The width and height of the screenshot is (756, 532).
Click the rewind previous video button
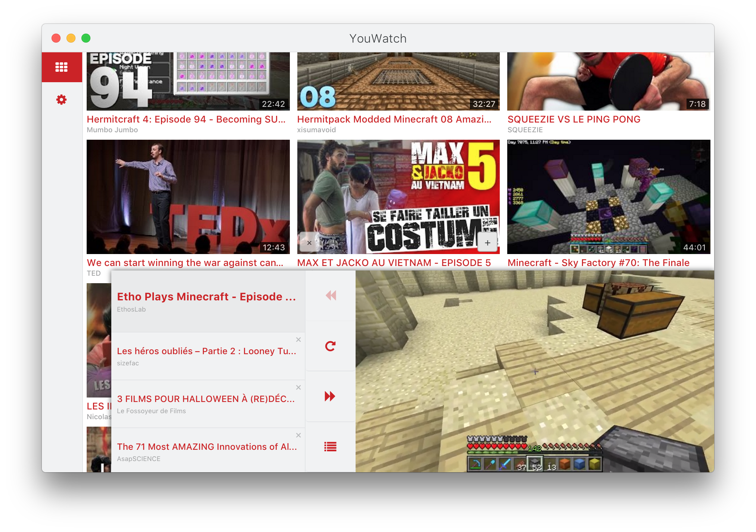[x=331, y=296]
